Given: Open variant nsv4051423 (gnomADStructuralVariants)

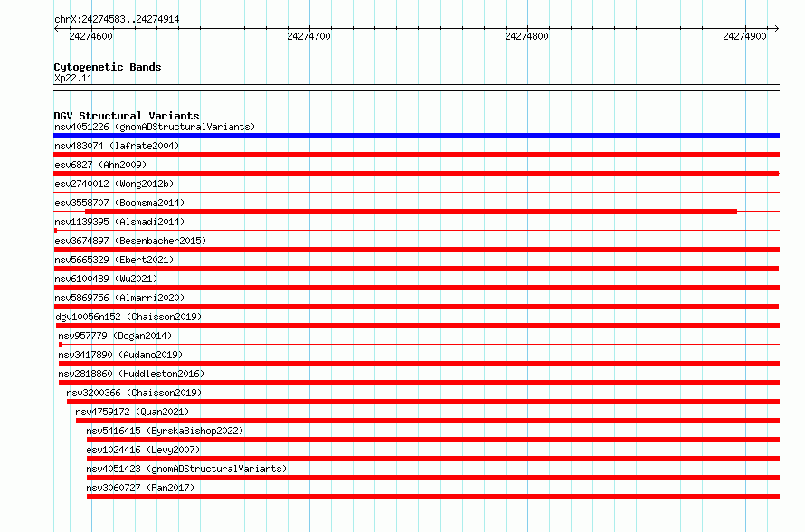Looking at the screenshot, I should 186,469.
